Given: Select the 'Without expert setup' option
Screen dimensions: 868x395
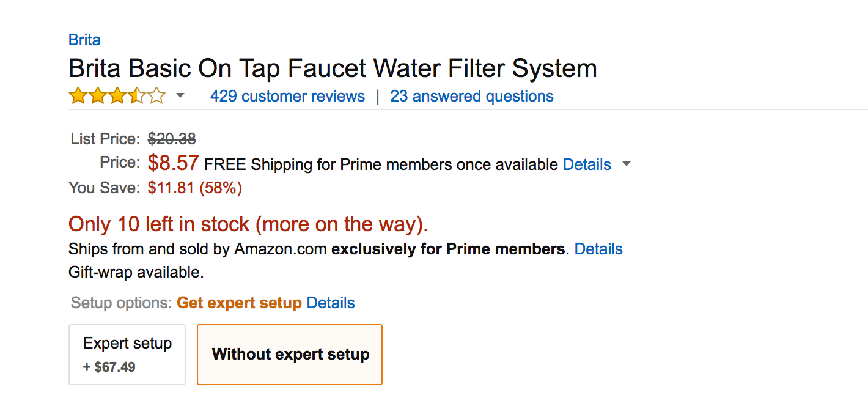Looking at the screenshot, I should [290, 354].
